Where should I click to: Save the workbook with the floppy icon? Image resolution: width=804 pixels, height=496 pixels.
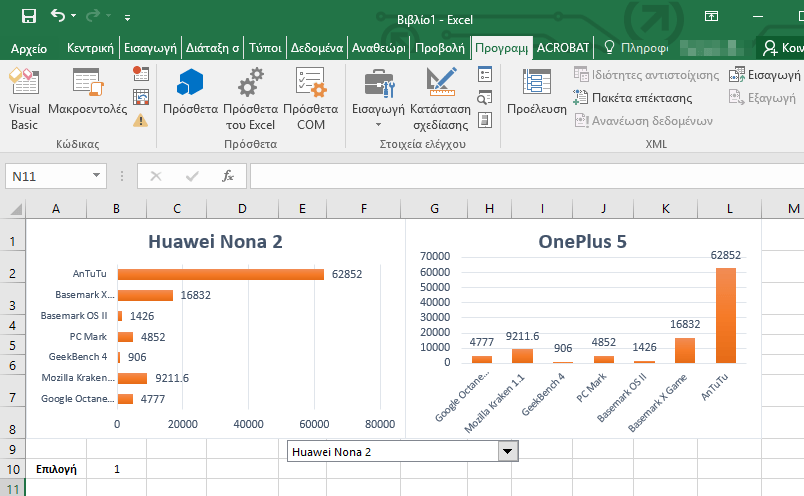click(29, 16)
